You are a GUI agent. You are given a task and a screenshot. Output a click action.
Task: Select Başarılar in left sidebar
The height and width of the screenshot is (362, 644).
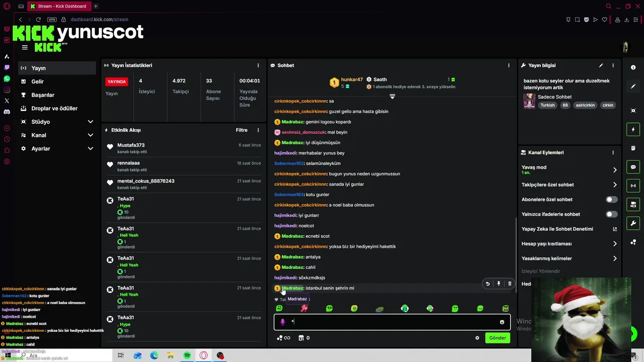pos(57,95)
